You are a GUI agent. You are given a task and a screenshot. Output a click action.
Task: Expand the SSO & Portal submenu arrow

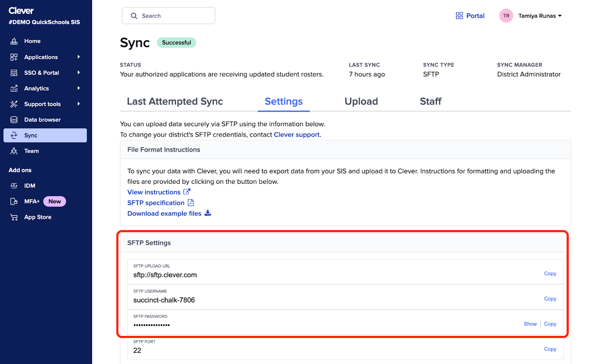tap(79, 73)
